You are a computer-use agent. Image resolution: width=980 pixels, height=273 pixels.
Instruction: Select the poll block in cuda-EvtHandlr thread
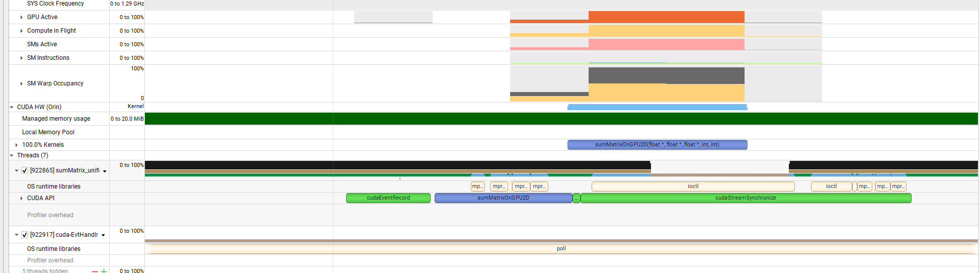point(561,249)
